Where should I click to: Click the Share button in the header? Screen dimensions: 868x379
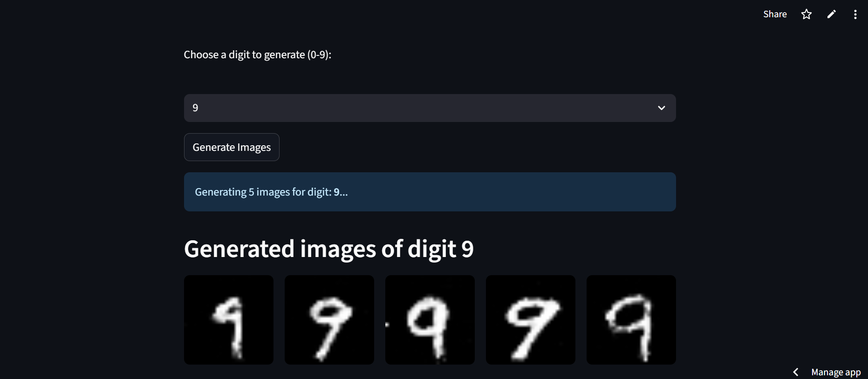pyautogui.click(x=775, y=14)
